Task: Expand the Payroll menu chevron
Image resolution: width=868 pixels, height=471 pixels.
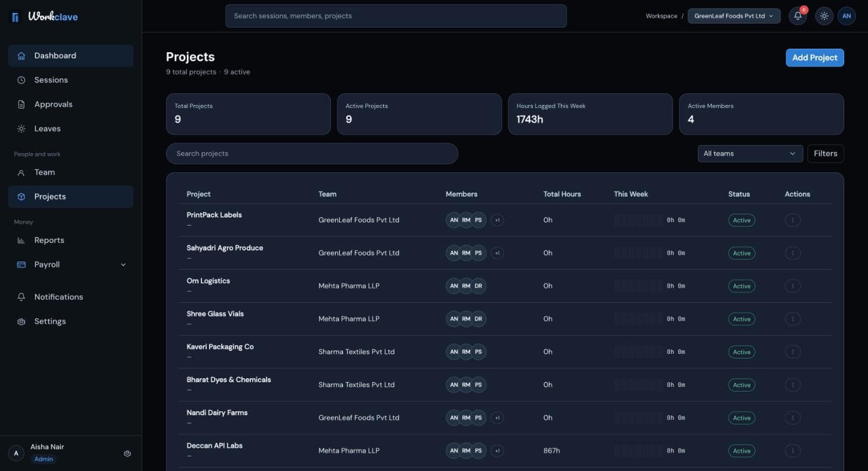Action: [x=123, y=265]
